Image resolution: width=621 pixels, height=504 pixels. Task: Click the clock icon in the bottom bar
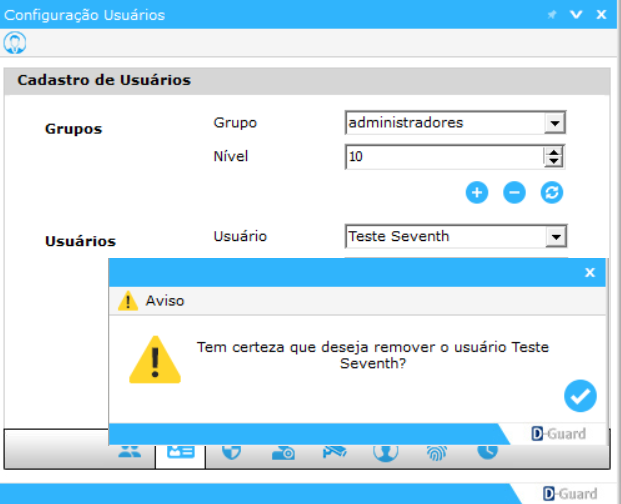[487, 452]
